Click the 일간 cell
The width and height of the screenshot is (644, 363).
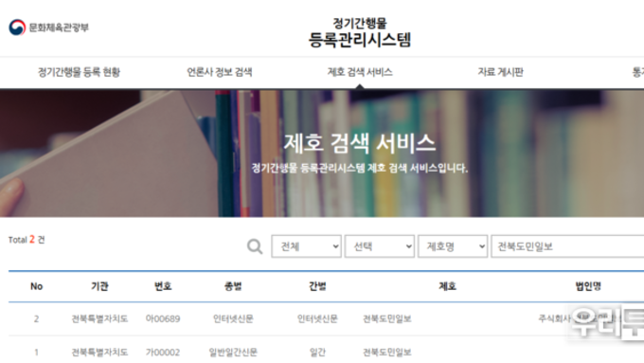317,353
